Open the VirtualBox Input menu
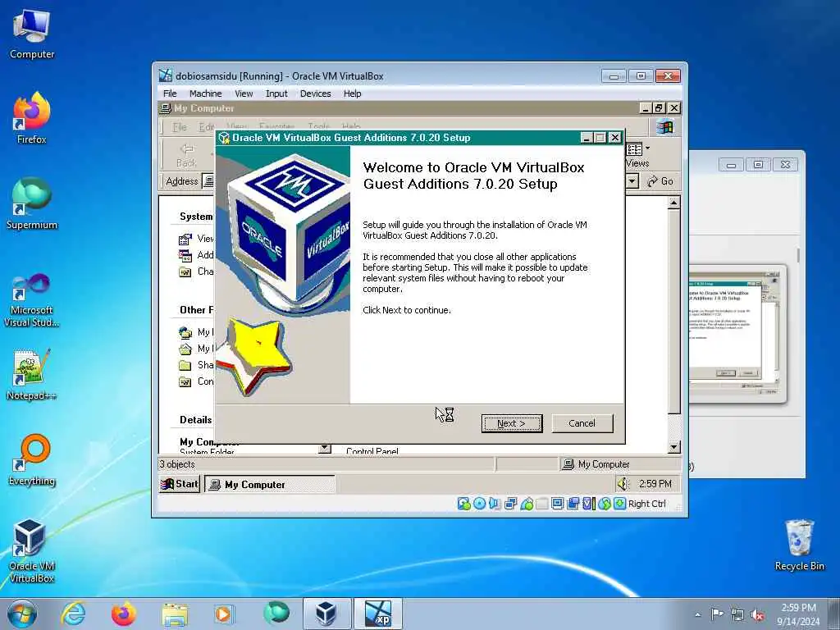840x630 pixels. (276, 94)
